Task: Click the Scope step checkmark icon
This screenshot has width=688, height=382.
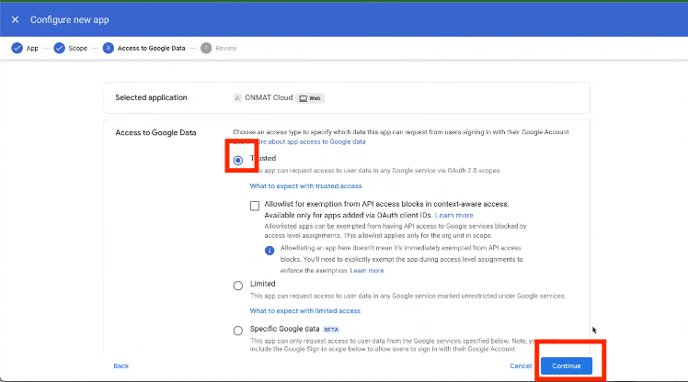Action: point(59,48)
